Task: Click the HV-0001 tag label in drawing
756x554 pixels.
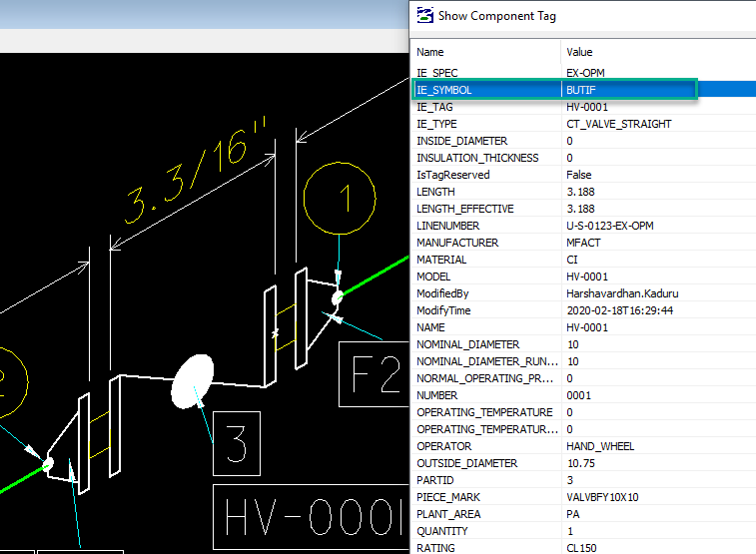Action: click(311, 517)
